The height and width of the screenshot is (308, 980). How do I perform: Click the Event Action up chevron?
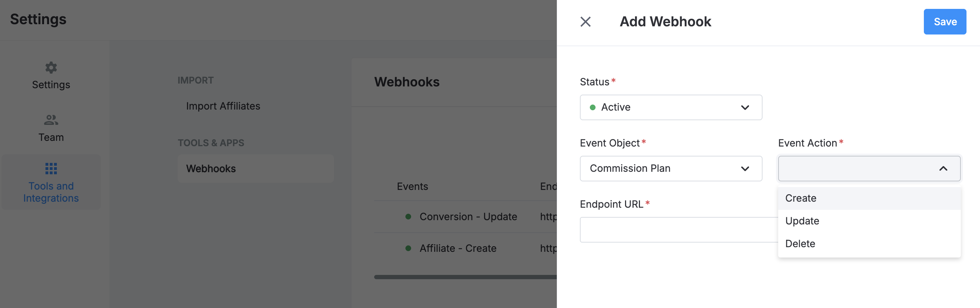(x=943, y=169)
